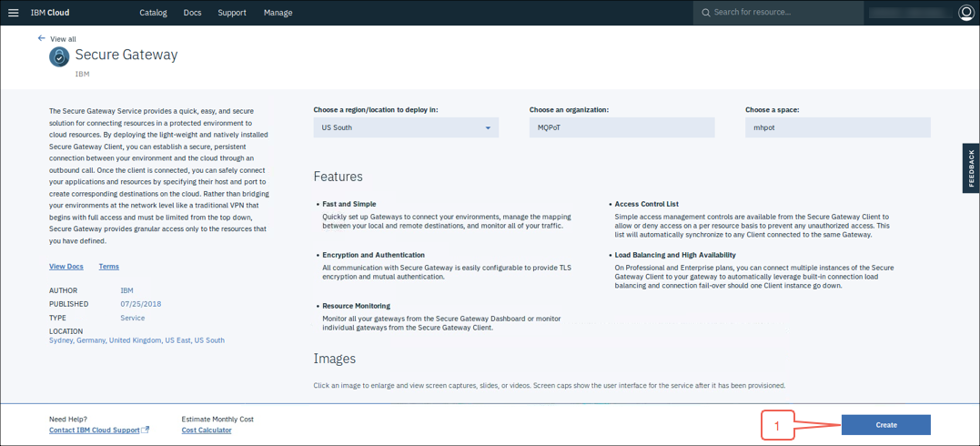Viewport: 980px width, 446px height.
Task: Click the Service type value
Action: pos(133,318)
